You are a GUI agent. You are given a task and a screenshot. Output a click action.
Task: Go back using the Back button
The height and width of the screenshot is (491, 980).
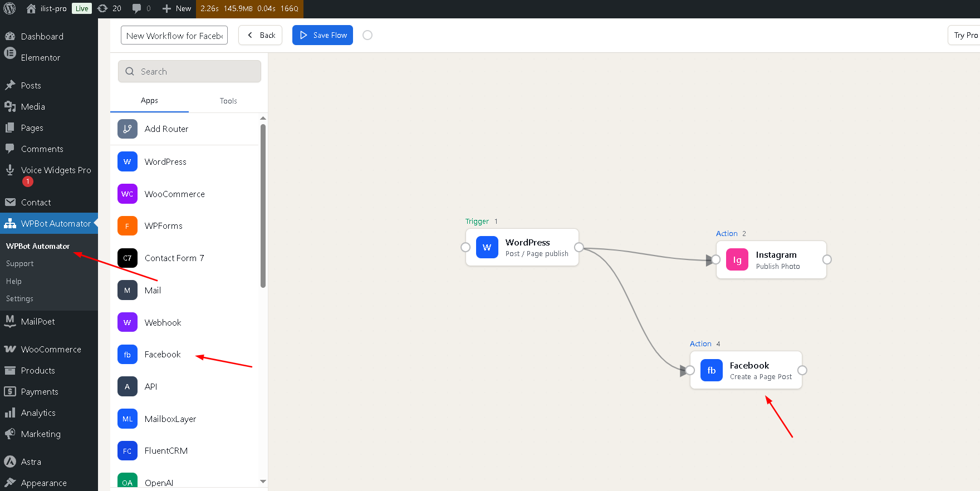click(x=261, y=35)
